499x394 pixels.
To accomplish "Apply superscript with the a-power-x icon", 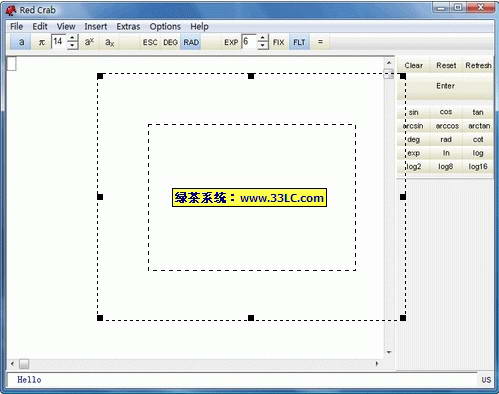I will (89, 42).
